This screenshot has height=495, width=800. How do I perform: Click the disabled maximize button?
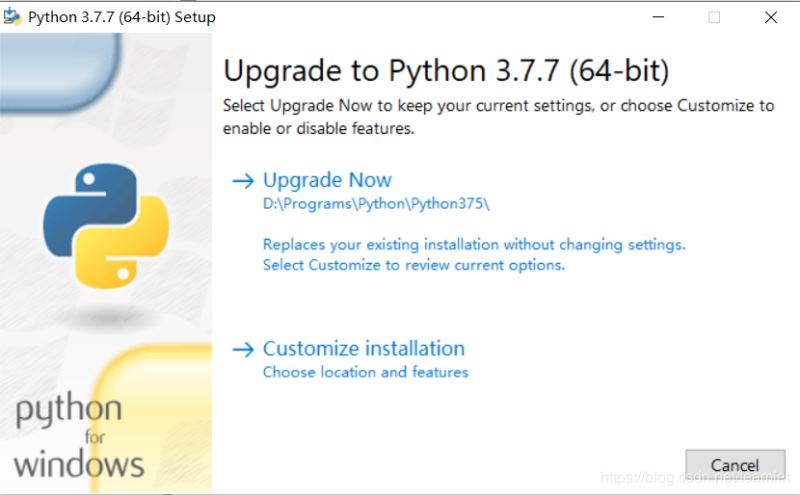coord(714,17)
